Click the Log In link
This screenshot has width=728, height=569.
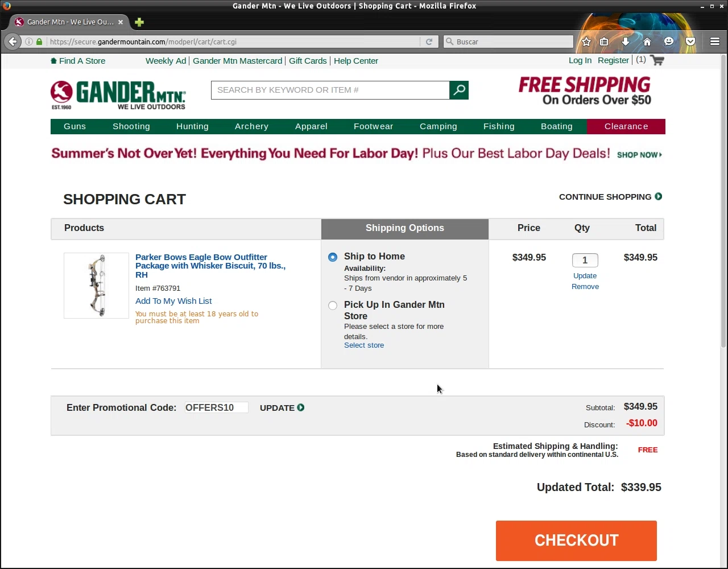[580, 60]
